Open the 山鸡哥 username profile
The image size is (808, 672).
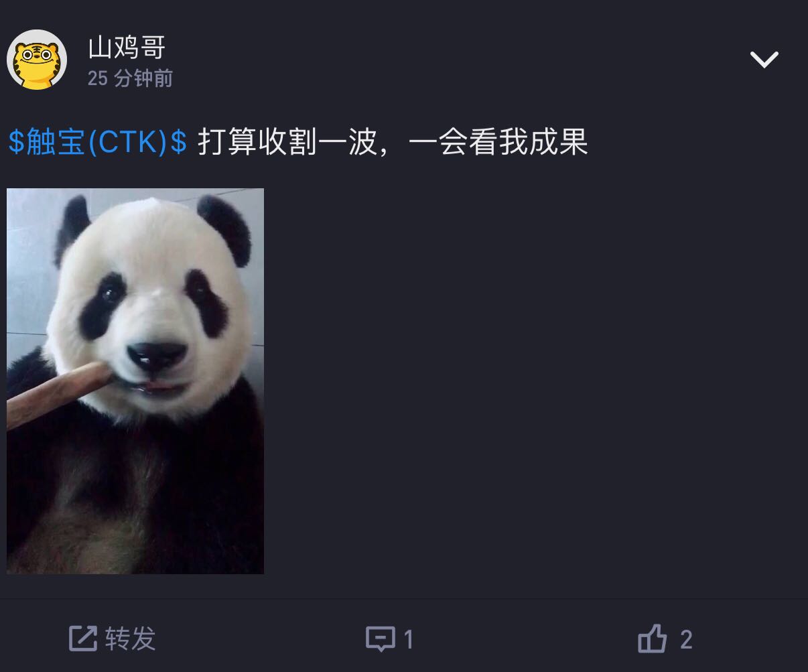click(127, 48)
